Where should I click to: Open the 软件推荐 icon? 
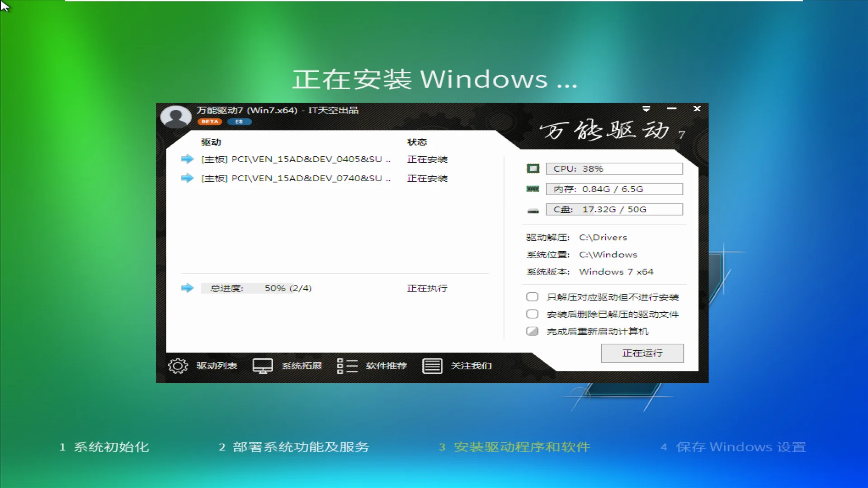347,365
